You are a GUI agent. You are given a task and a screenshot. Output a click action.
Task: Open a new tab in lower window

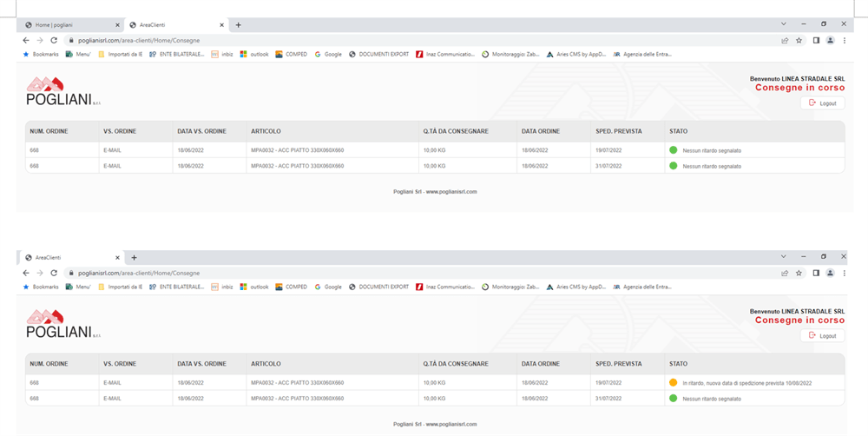coord(134,258)
